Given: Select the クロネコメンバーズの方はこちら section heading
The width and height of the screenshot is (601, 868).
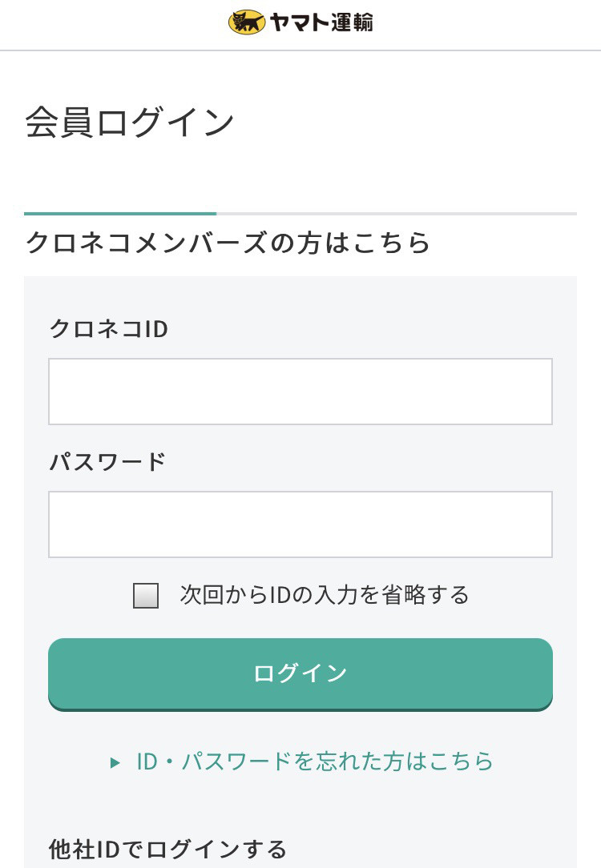Looking at the screenshot, I should tap(228, 243).
